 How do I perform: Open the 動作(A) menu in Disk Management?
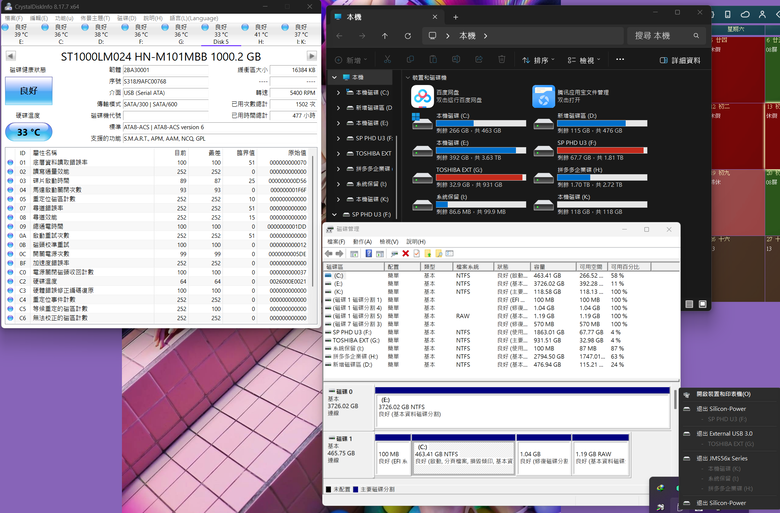pyautogui.click(x=362, y=241)
